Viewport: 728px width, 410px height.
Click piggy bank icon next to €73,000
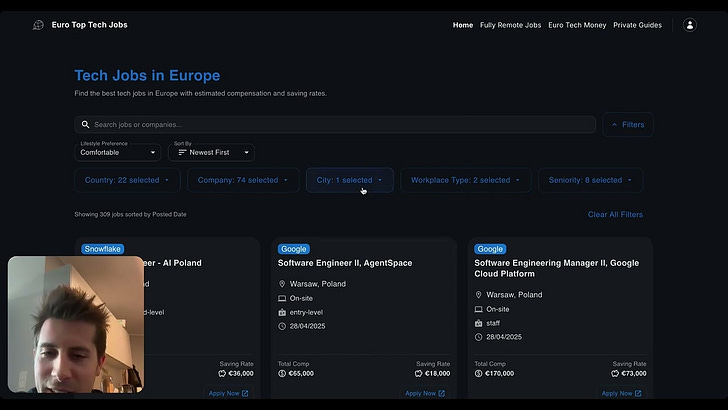click(x=615, y=373)
